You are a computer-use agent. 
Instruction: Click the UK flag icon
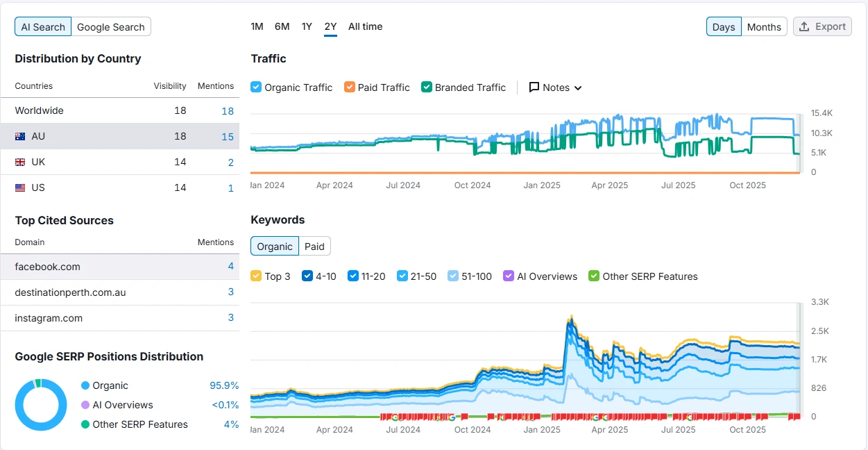coord(20,162)
